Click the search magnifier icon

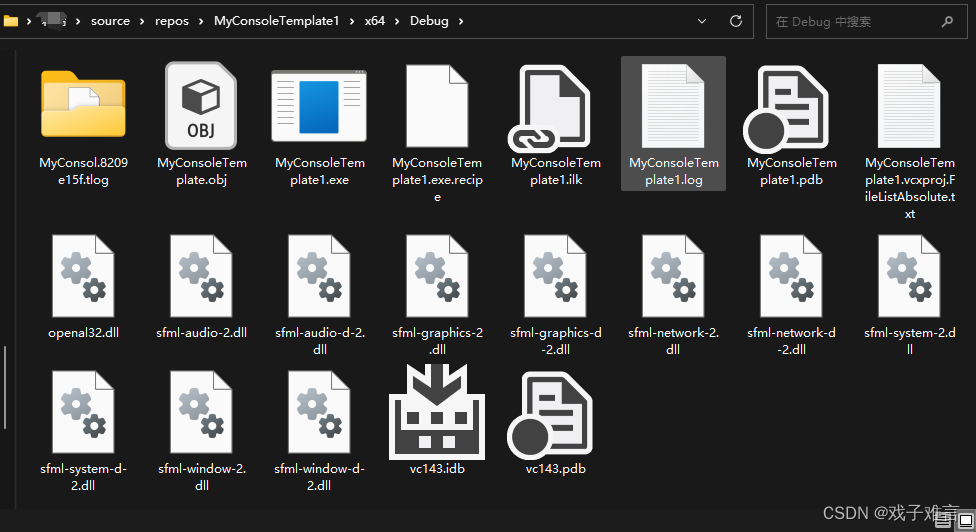click(947, 22)
